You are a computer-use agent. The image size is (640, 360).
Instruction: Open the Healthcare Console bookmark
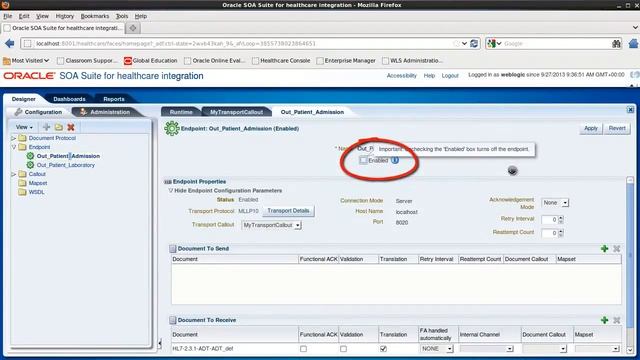281,60
